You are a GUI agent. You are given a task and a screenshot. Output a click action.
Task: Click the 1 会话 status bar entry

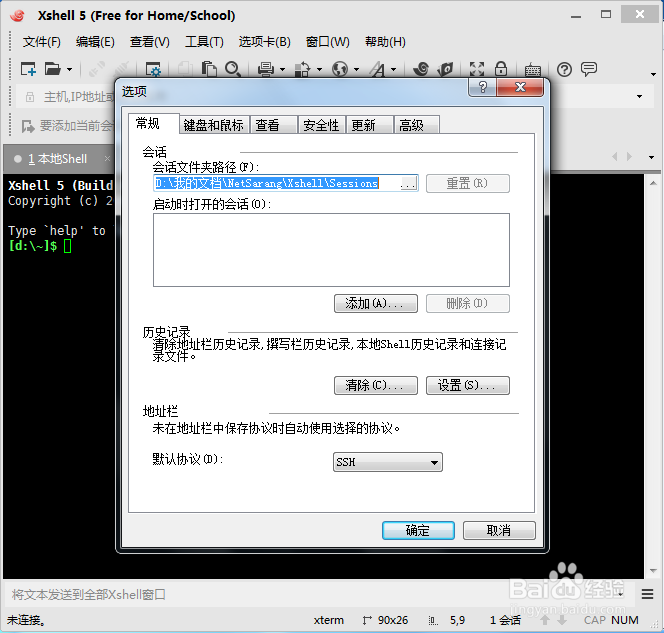pos(505,620)
